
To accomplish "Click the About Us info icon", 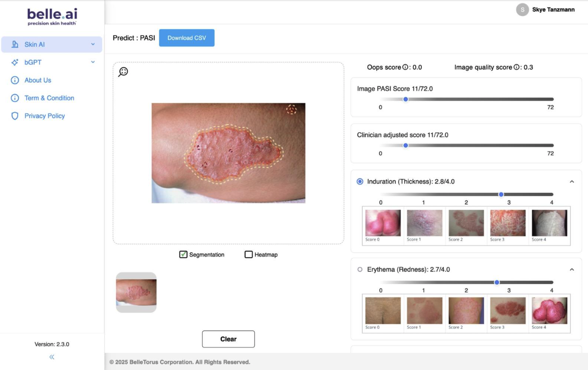I will click(x=15, y=80).
